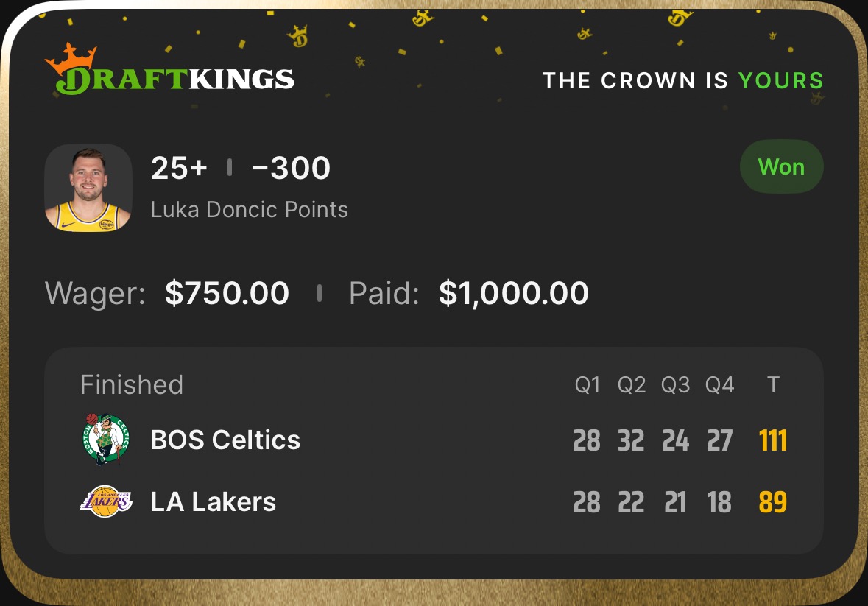Click the DraftKings crown logo
Viewport: 868px width, 606px height.
click(169, 71)
